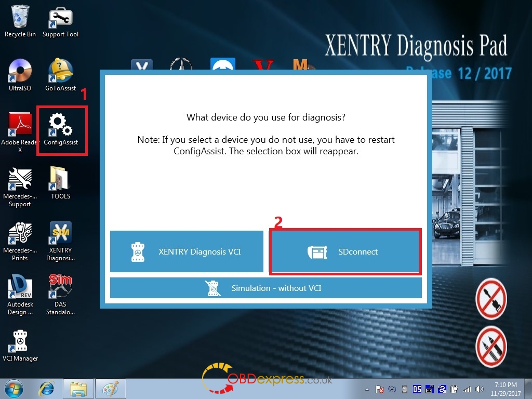The width and height of the screenshot is (532, 399).
Task: Open the VCI Manager desktop icon
Action: pos(20,344)
